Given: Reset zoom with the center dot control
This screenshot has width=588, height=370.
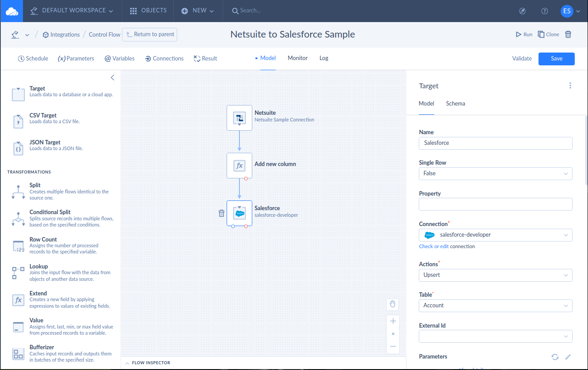Looking at the screenshot, I should tap(393, 334).
